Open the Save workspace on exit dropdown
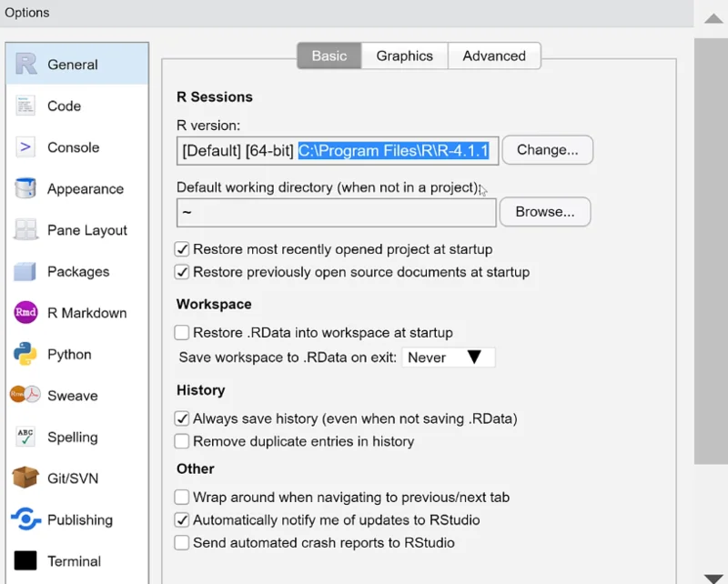 (x=448, y=357)
